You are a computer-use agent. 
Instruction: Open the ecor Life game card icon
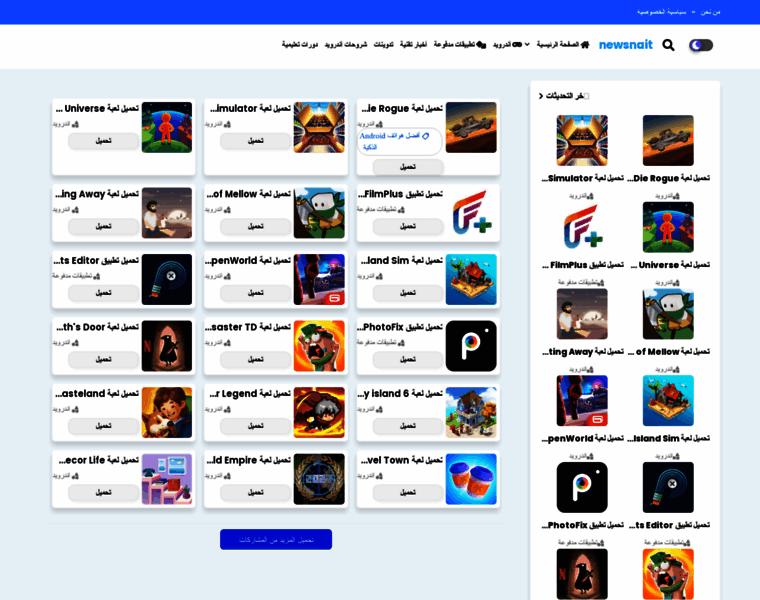[167, 479]
